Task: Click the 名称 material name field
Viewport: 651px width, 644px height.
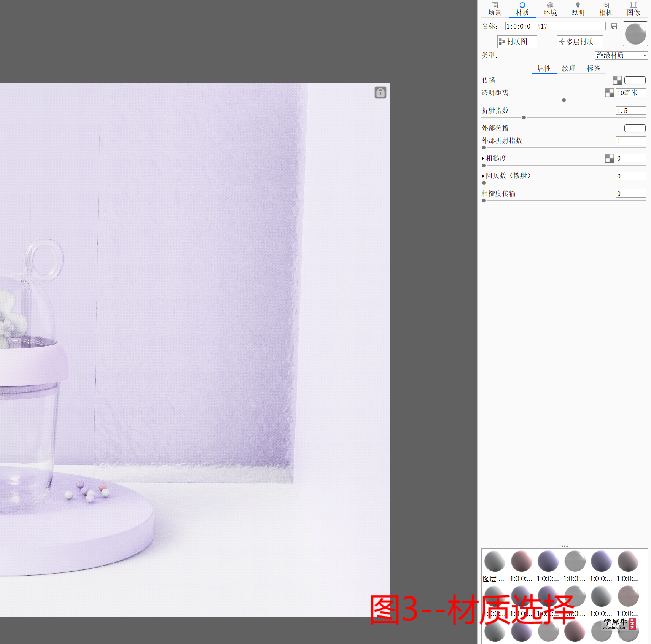Action: coord(555,26)
